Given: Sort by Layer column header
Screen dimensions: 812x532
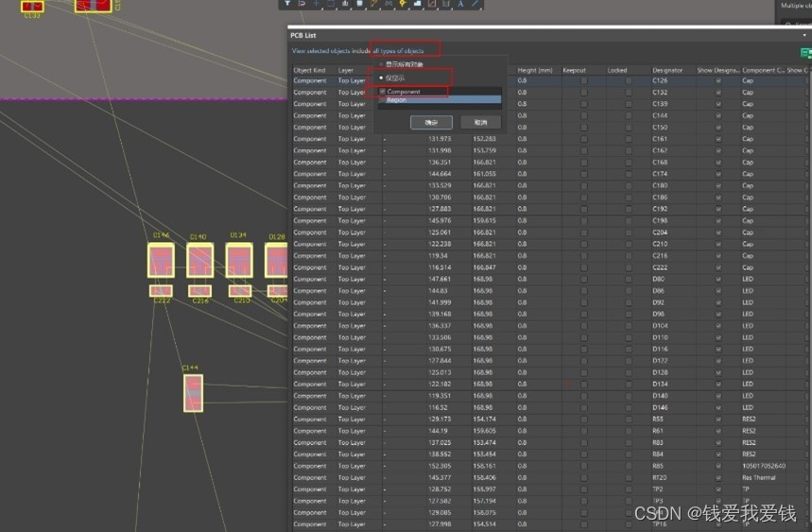Looking at the screenshot, I should pos(346,70).
